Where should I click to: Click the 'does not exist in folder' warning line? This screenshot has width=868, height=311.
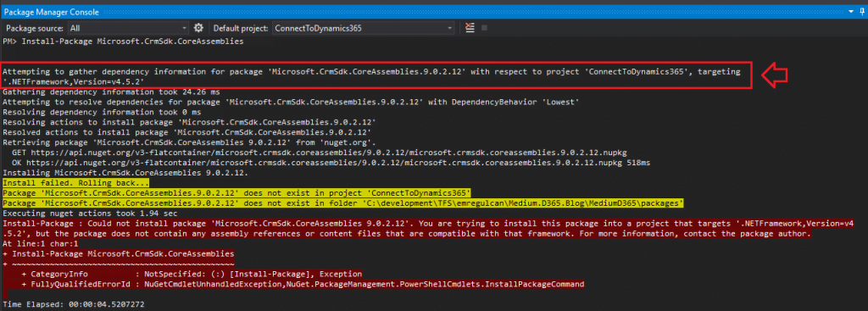pos(343,203)
